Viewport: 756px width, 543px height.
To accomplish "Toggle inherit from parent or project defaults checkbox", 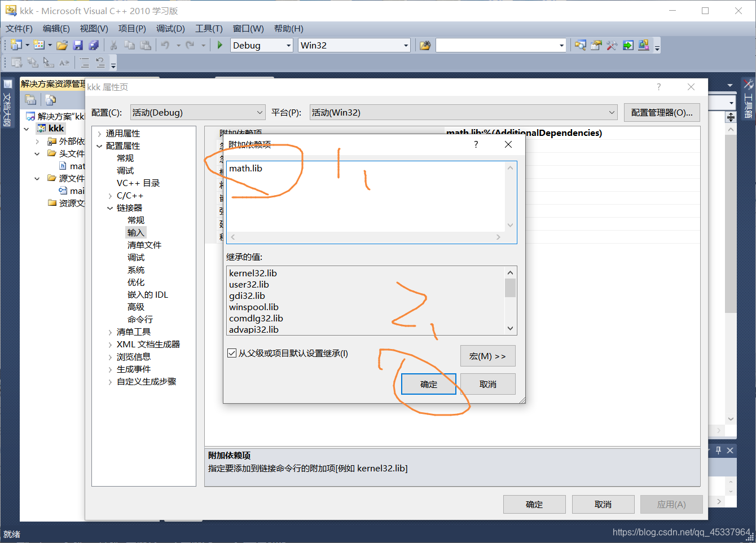I will point(232,353).
